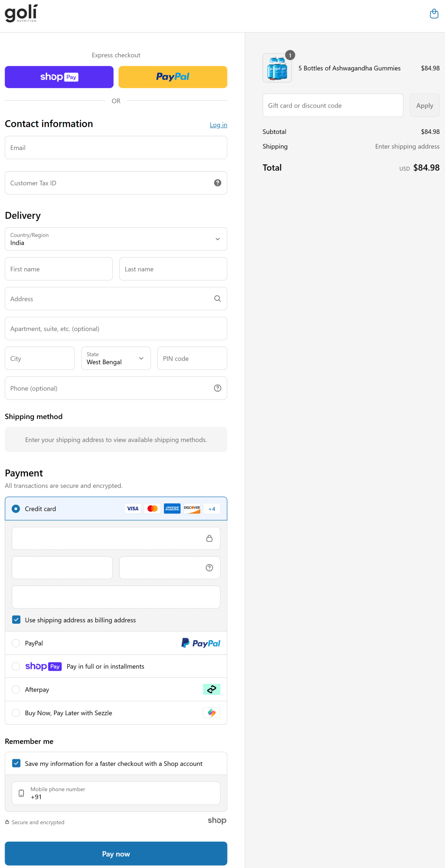The height and width of the screenshot is (868, 445).
Task: Click the Log in link
Action: pos(218,125)
